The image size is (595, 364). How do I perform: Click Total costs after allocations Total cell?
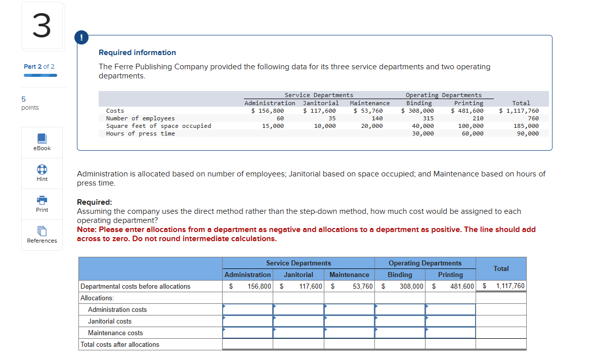coord(501,344)
